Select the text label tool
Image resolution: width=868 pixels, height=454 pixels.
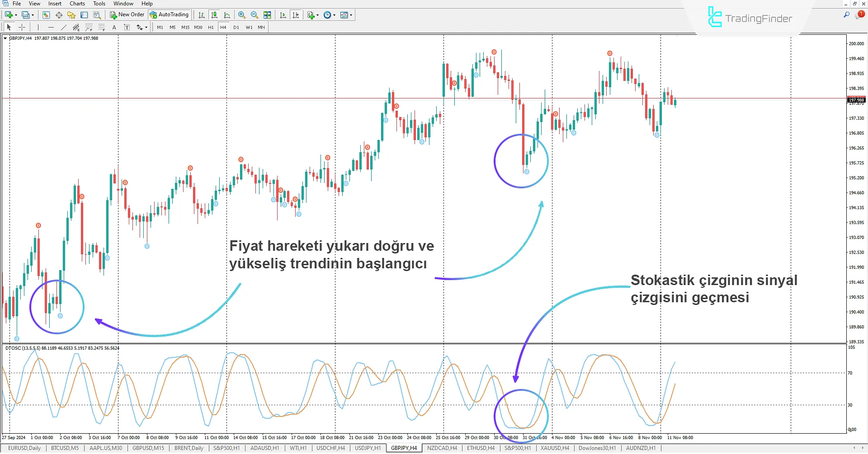point(114,28)
